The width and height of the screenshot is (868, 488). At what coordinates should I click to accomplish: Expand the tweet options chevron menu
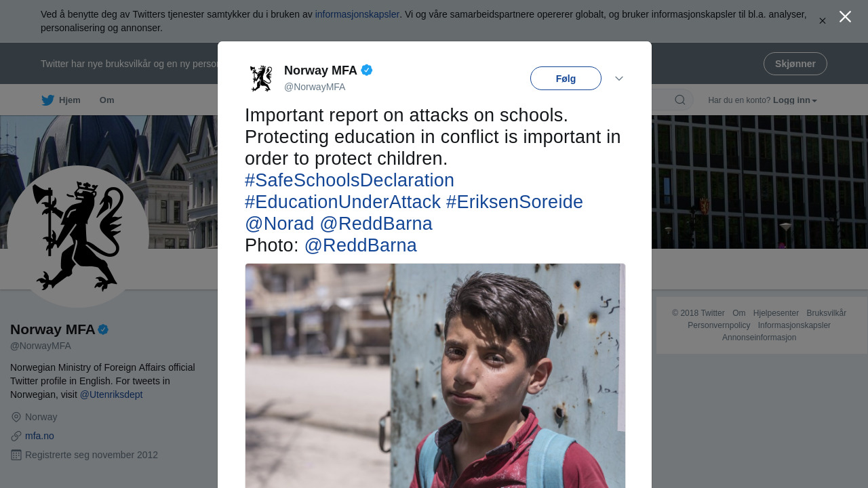[619, 79]
